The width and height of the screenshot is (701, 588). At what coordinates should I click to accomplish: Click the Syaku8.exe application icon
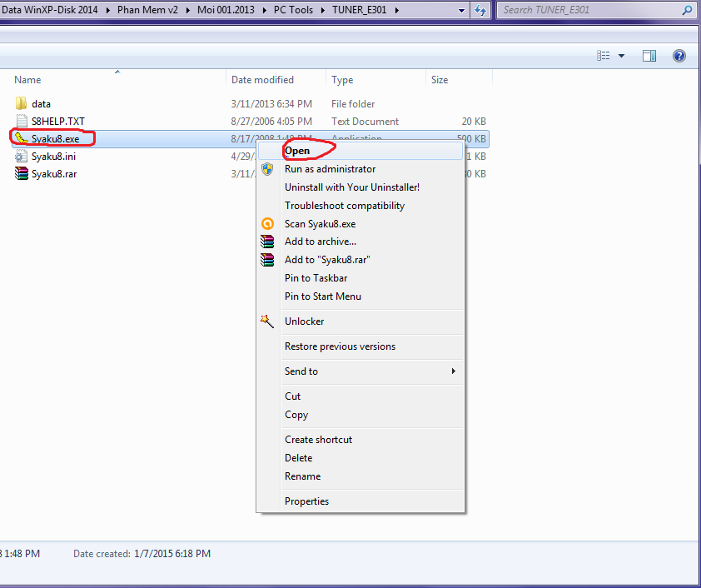(x=21, y=138)
